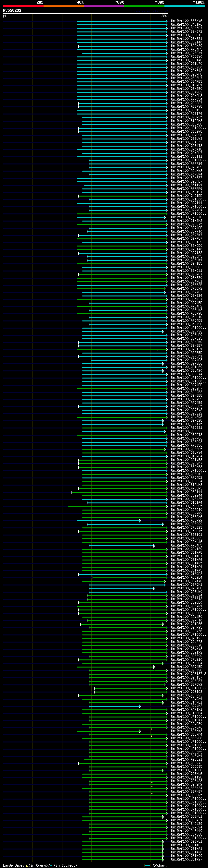
Task: Select hit label UniRef100_A3E7Y8
Action: (187, 106)
